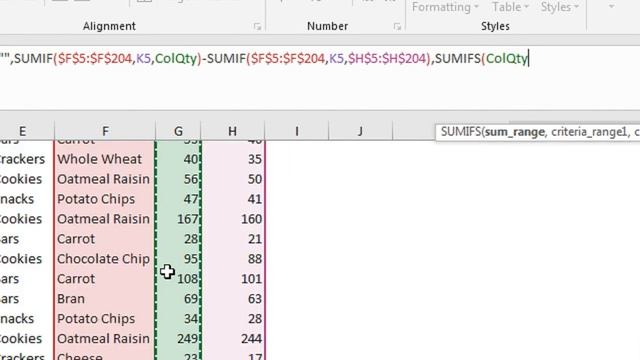Click the cell with value 35
This screenshot has height=360, width=640.
click(233, 159)
